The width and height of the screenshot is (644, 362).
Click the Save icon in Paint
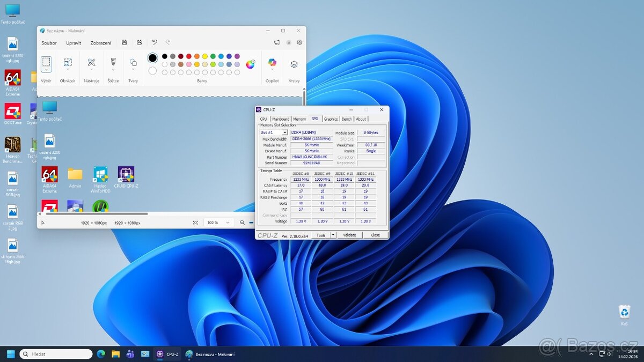click(125, 43)
